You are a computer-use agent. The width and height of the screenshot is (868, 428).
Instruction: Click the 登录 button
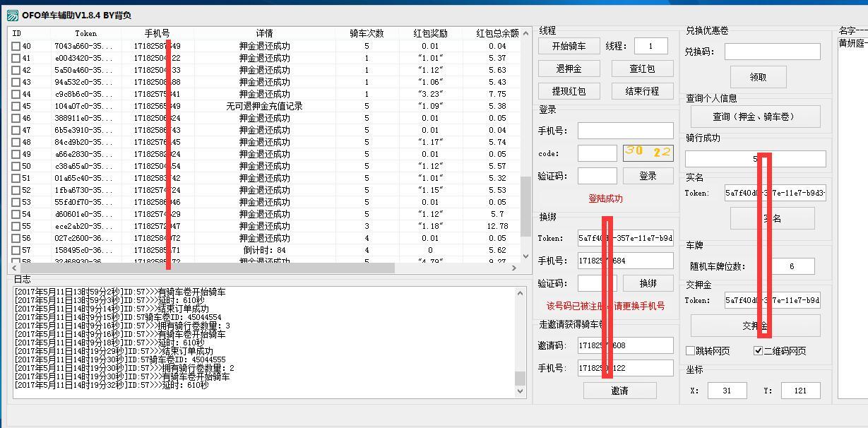[648, 176]
